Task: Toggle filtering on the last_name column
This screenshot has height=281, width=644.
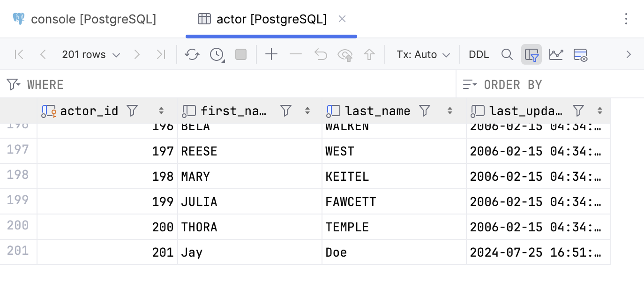Action: click(x=424, y=111)
